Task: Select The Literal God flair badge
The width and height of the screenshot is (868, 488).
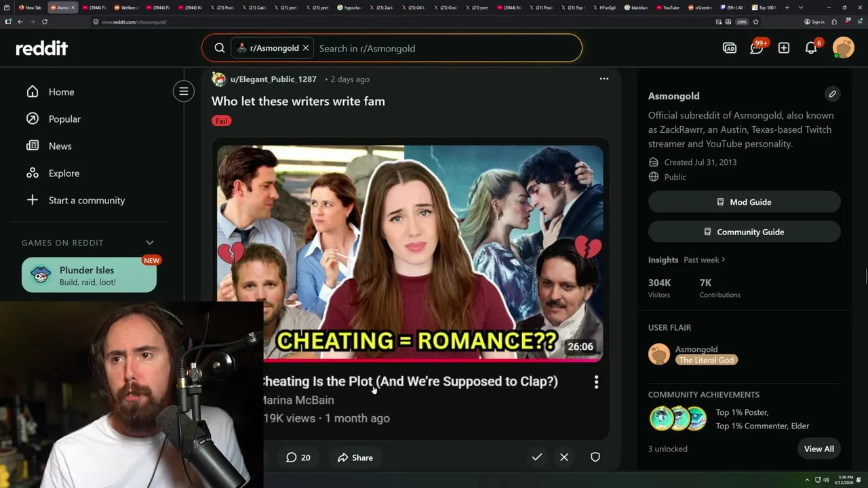Action: (x=707, y=360)
